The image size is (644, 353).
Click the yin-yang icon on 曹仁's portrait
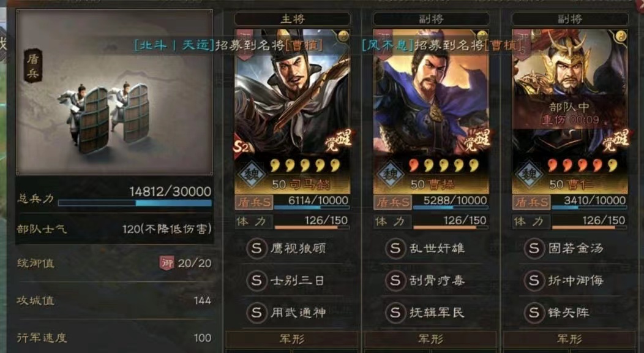(621, 37)
